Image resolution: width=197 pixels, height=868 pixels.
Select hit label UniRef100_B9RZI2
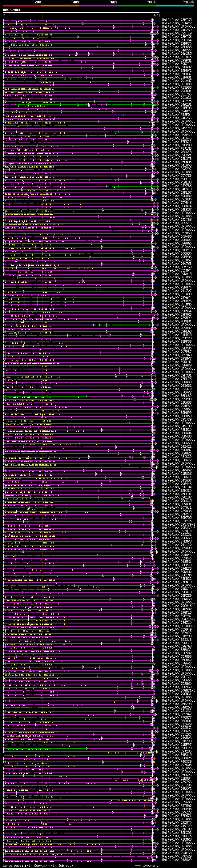click(x=177, y=64)
